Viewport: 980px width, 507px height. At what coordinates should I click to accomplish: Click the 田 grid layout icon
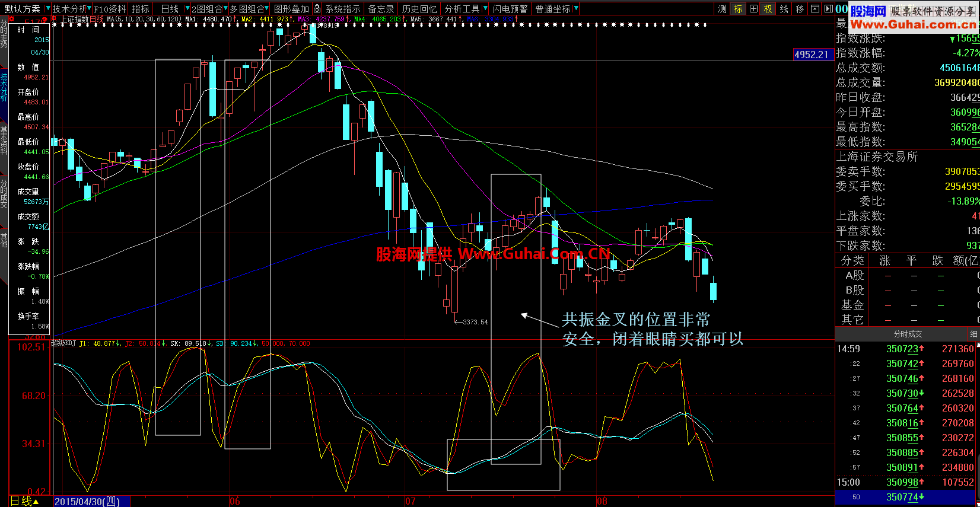(753, 9)
